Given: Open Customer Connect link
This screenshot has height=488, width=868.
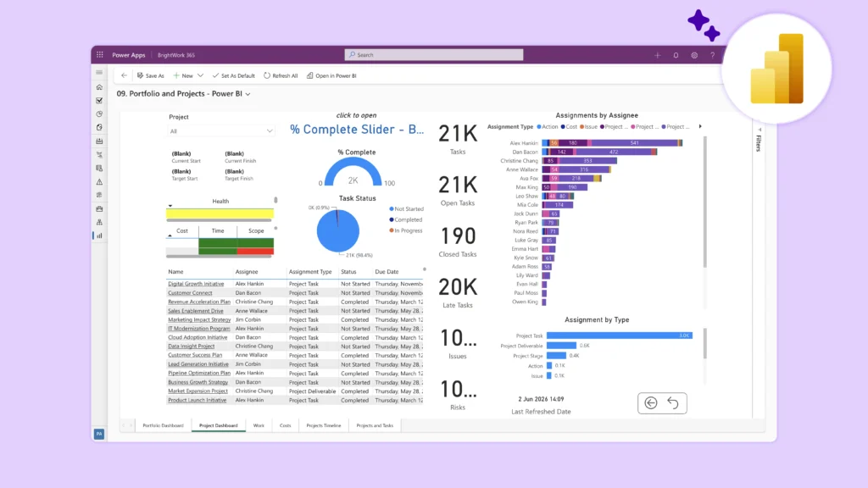Looking at the screenshot, I should 190,292.
